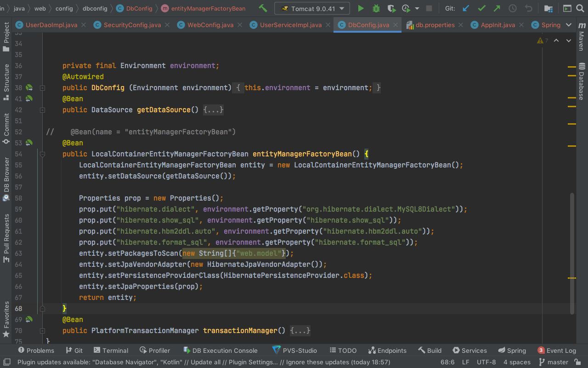Image resolution: width=588 pixels, height=368 pixels.
Task: Expand the {...} placeholder after getDataSource()
Action: click(x=213, y=109)
